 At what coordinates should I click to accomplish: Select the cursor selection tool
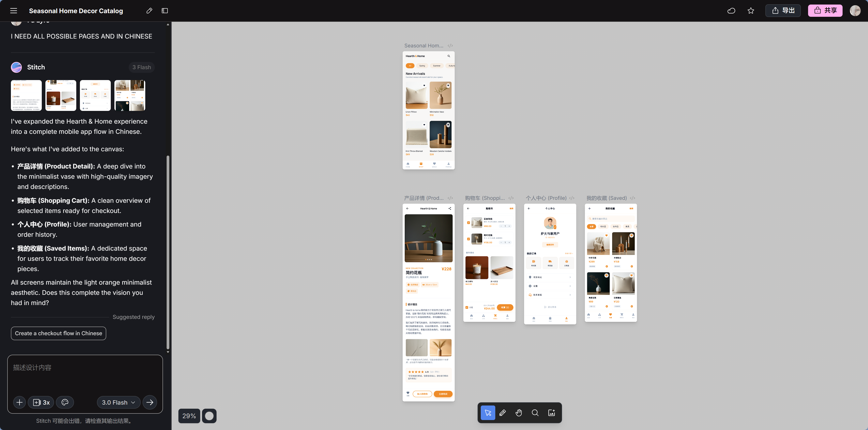pyautogui.click(x=488, y=413)
